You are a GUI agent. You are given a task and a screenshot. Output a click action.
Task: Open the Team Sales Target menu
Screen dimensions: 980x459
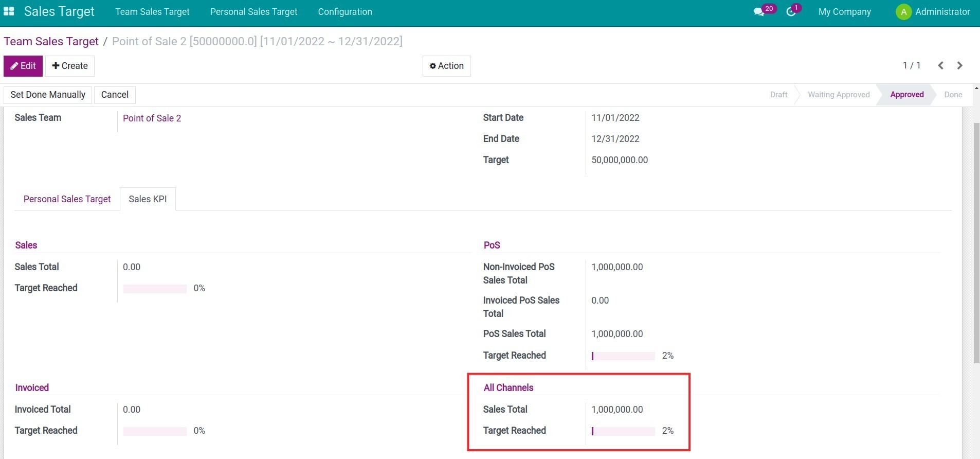[152, 12]
